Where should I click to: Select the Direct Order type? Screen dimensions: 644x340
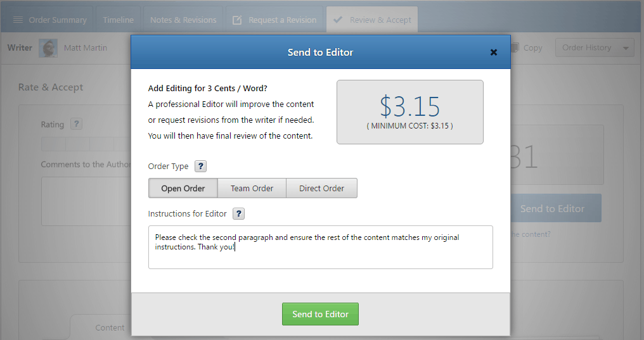click(321, 188)
